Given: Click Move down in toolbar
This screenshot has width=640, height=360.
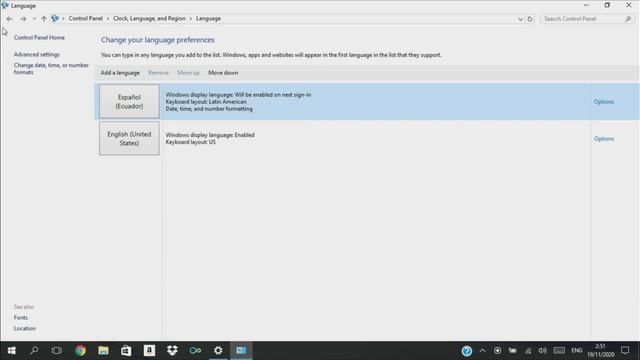Looking at the screenshot, I should click(223, 73).
